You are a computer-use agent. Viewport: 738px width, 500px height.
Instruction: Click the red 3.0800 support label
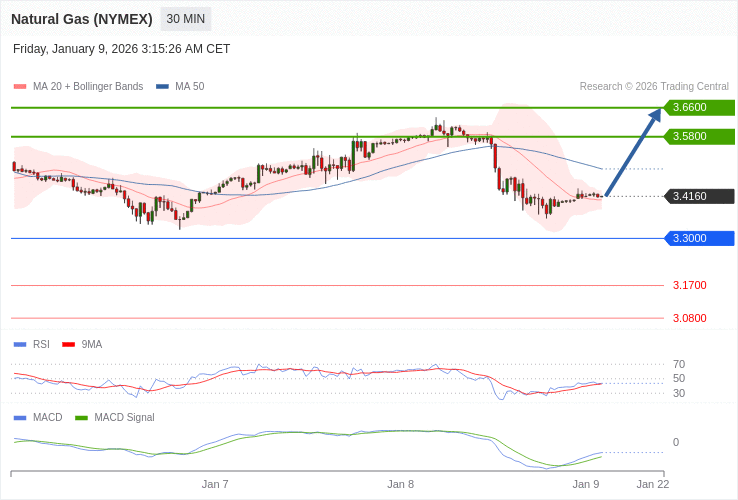pos(690,318)
